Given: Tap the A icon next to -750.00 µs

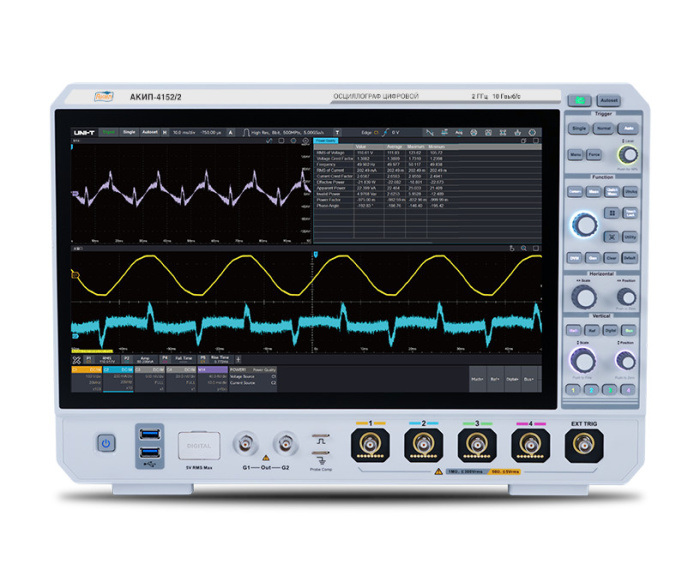Looking at the screenshot, I should click(x=230, y=133).
